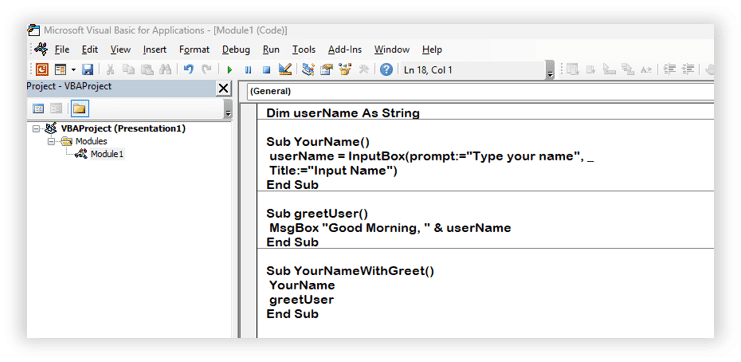The height and width of the screenshot is (362, 741).
Task: Click the Copy toolbar icon
Action: 128,70
